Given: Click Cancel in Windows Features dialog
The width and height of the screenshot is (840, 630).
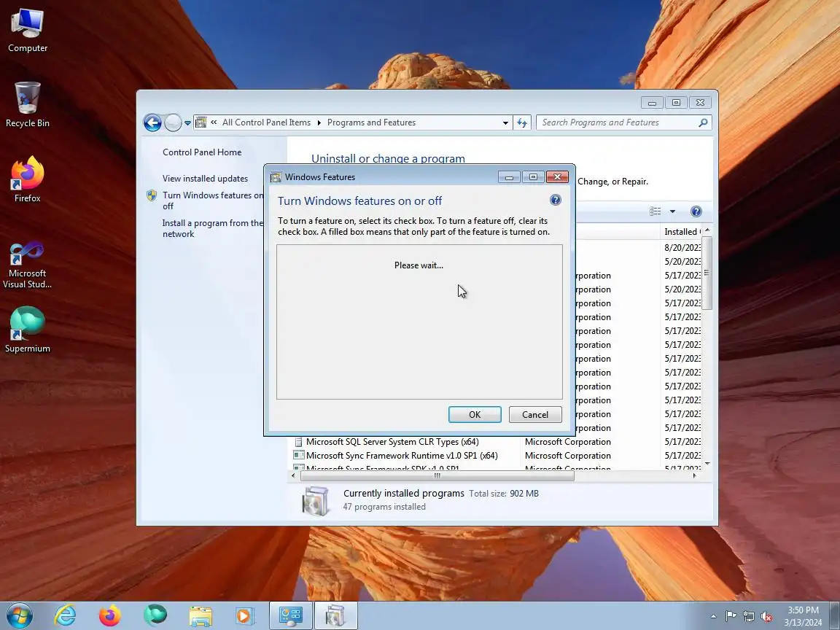Looking at the screenshot, I should coord(535,415).
